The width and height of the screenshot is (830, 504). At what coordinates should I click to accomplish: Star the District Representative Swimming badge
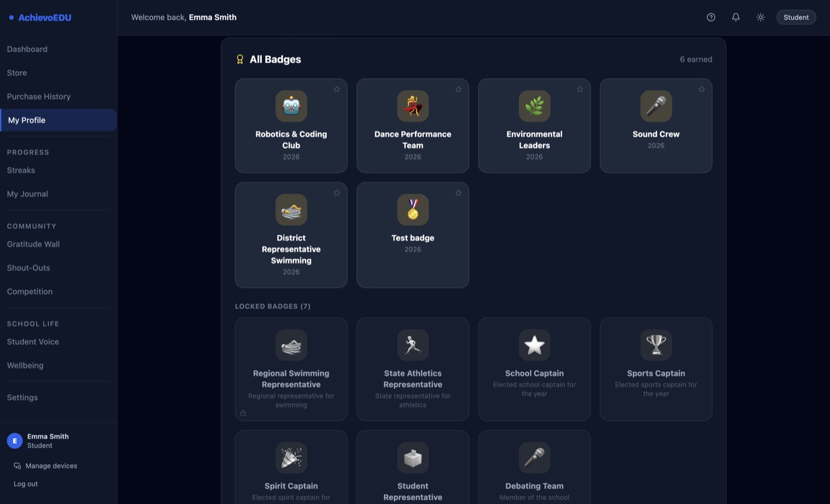tap(337, 193)
